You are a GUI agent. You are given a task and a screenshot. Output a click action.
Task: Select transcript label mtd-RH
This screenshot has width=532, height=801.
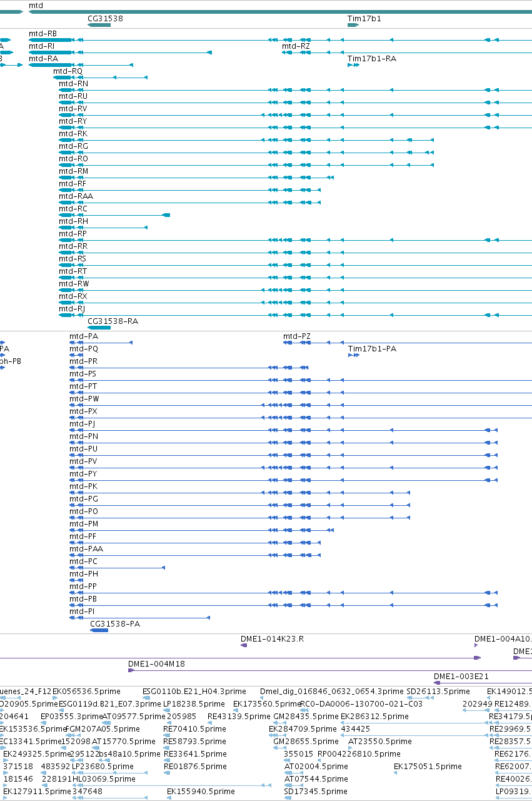coord(73,221)
